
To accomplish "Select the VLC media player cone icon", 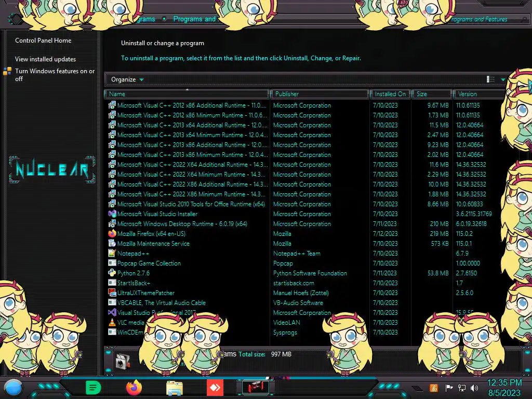I will pos(112,322).
